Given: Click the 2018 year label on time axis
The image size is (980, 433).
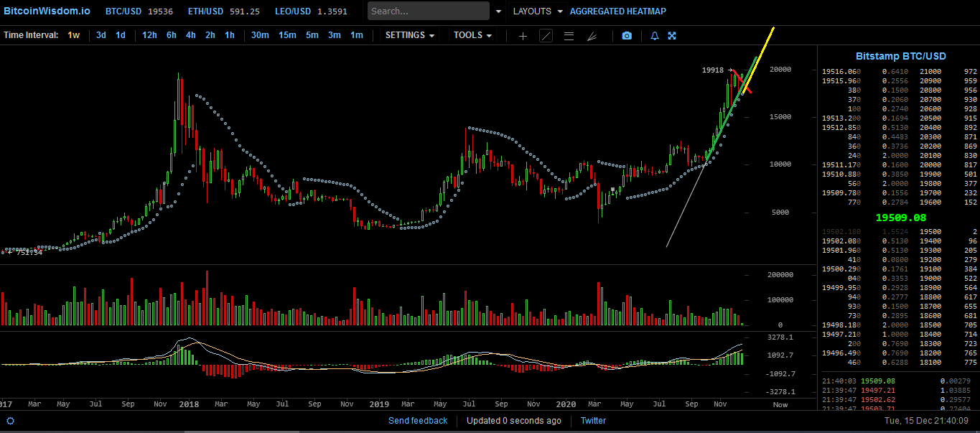Looking at the screenshot, I should (189, 404).
